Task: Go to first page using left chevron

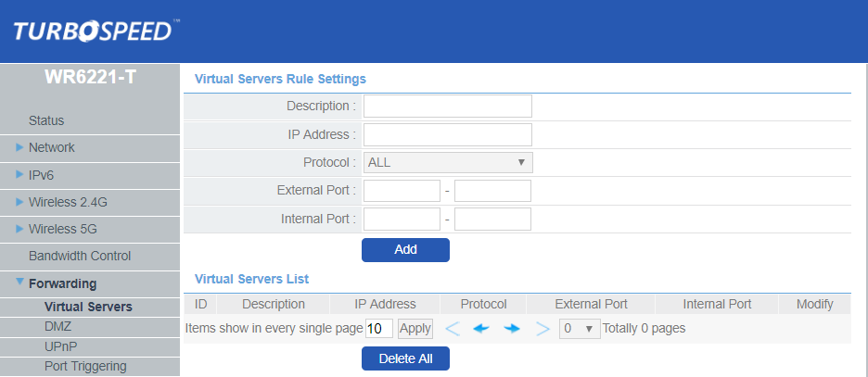Action: (x=452, y=329)
